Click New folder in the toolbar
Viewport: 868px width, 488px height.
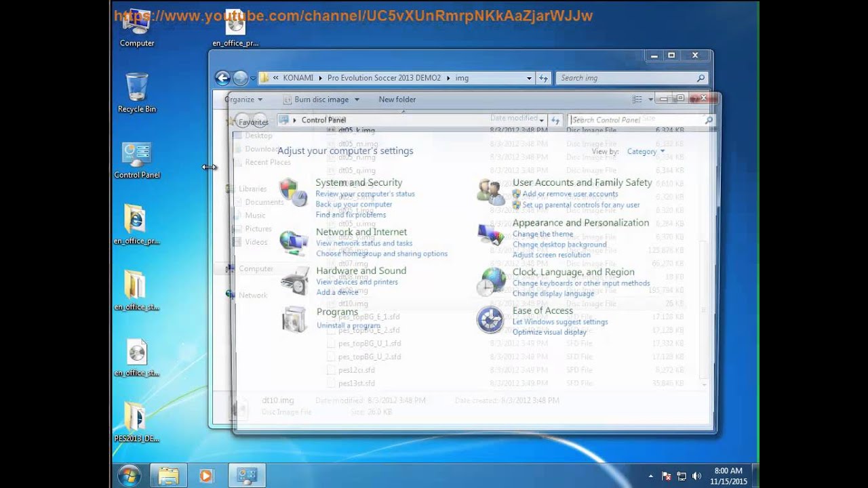point(397,100)
